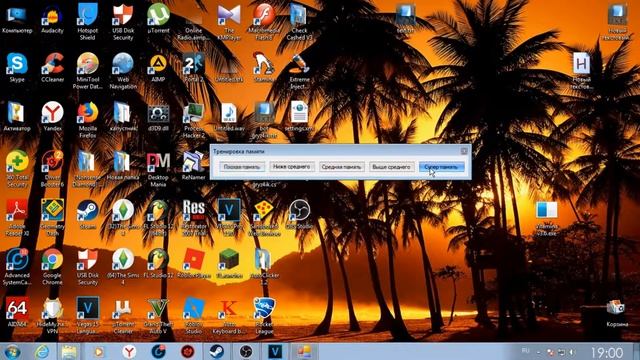Screen dimensions: 640x360
Task: Click the volume speaker tray icon
Action: (x=572, y=352)
